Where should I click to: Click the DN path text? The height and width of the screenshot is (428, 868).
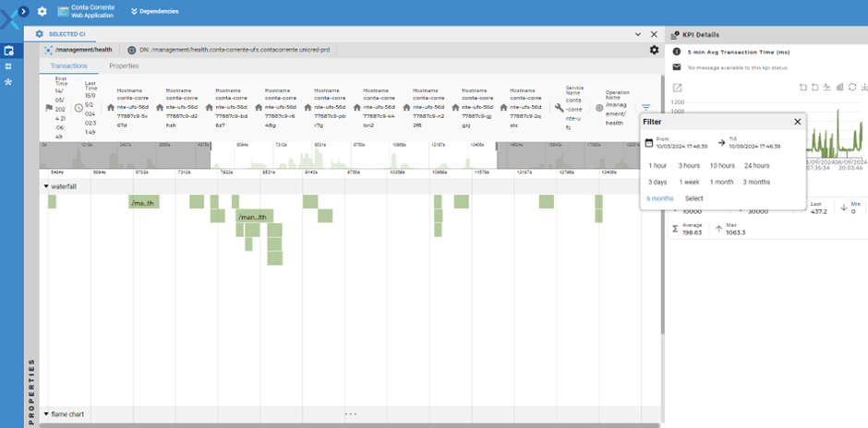pos(235,50)
